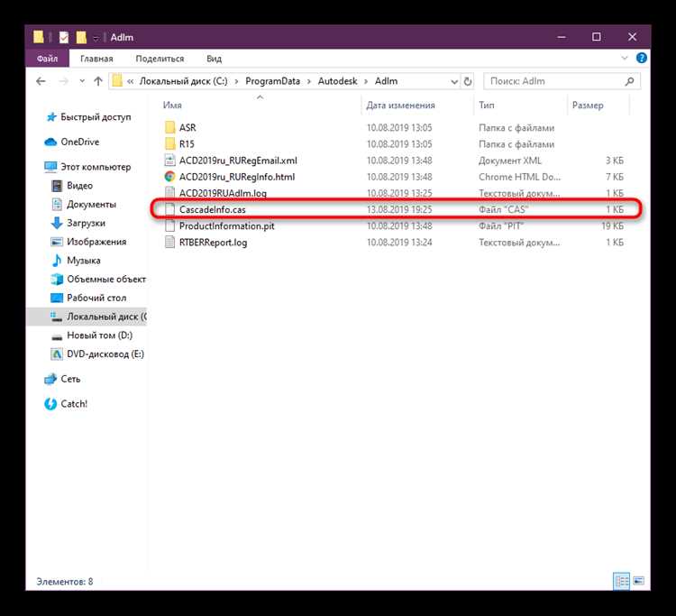
Task: Switch to details view layout icon
Action: (x=621, y=582)
